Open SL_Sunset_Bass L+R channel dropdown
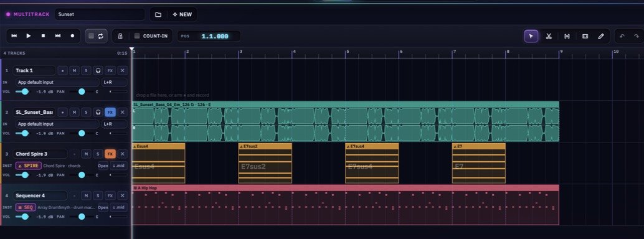 (x=114, y=124)
